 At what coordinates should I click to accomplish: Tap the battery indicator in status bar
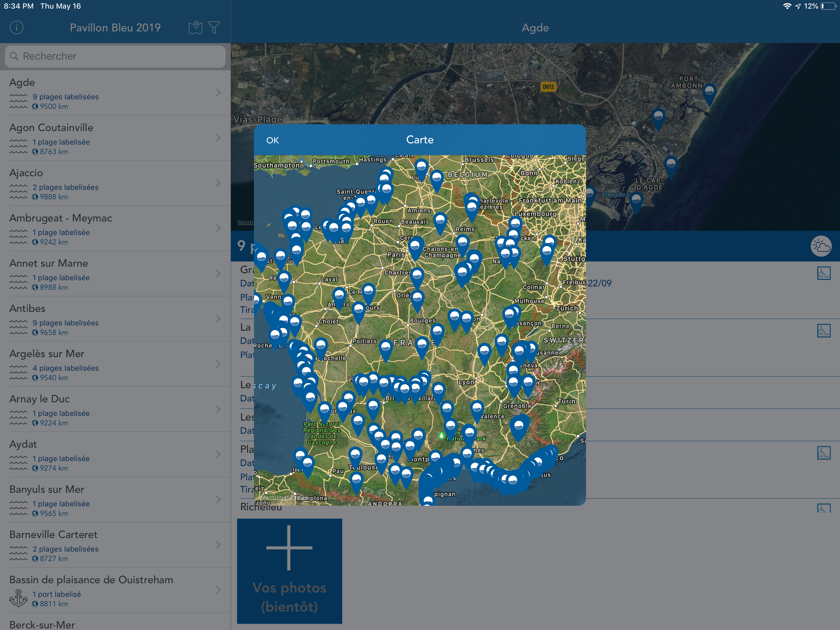point(828,6)
